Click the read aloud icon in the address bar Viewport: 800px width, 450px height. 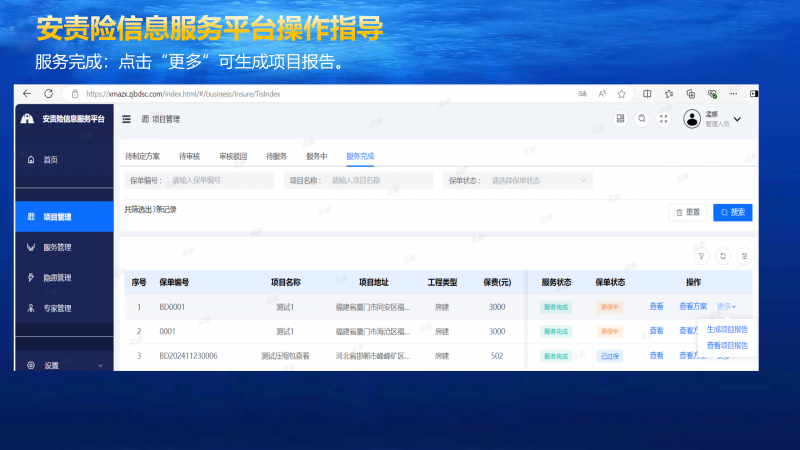tap(602, 94)
